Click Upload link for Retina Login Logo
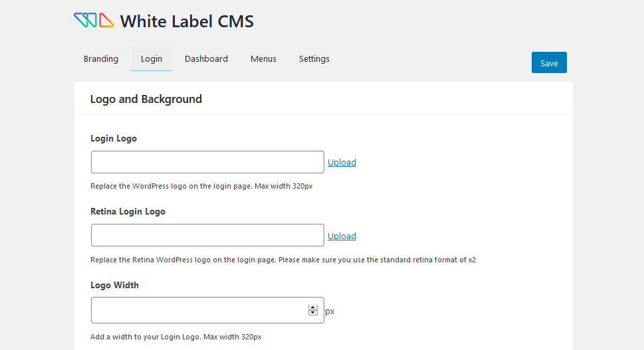This screenshot has width=644, height=350. (342, 236)
